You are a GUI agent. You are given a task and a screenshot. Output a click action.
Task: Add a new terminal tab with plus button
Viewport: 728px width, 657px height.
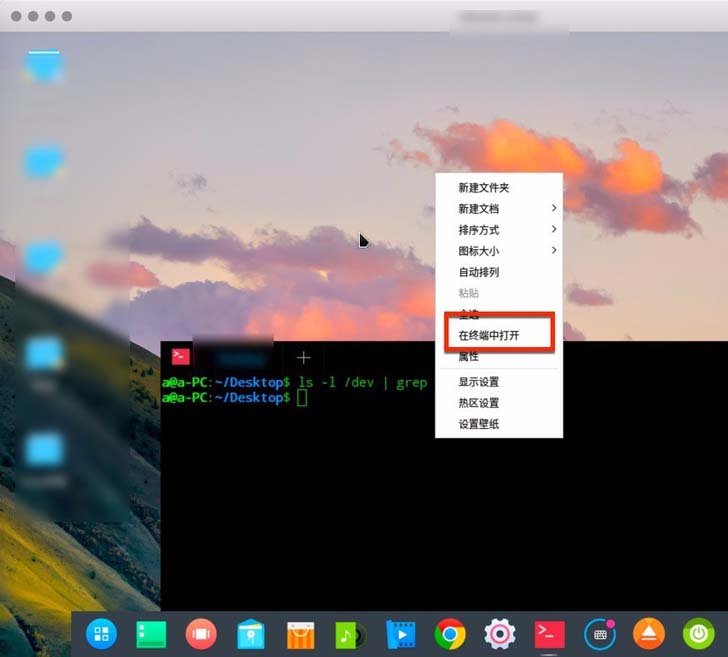click(303, 358)
